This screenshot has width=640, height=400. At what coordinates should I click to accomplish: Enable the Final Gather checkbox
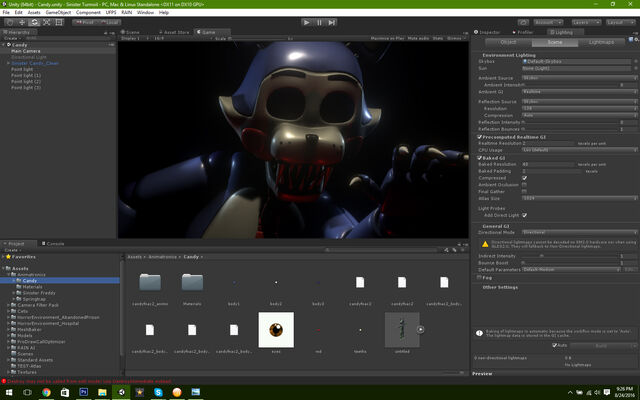coord(524,191)
